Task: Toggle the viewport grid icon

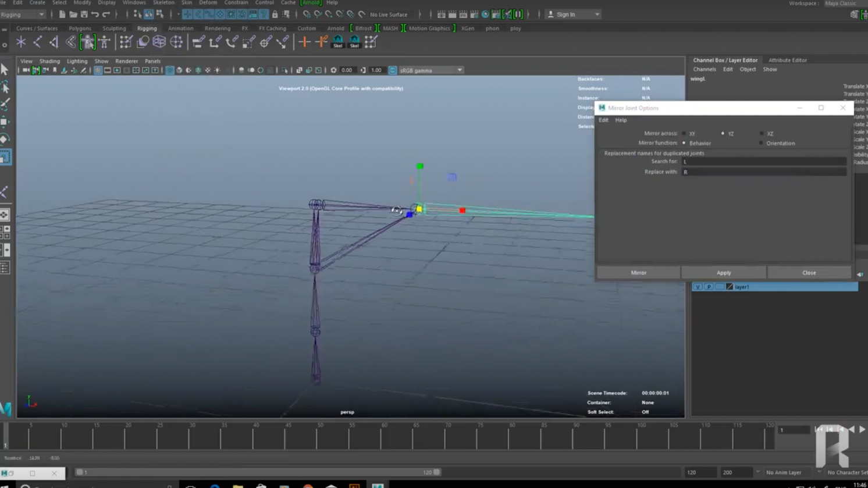Action: click(x=98, y=70)
